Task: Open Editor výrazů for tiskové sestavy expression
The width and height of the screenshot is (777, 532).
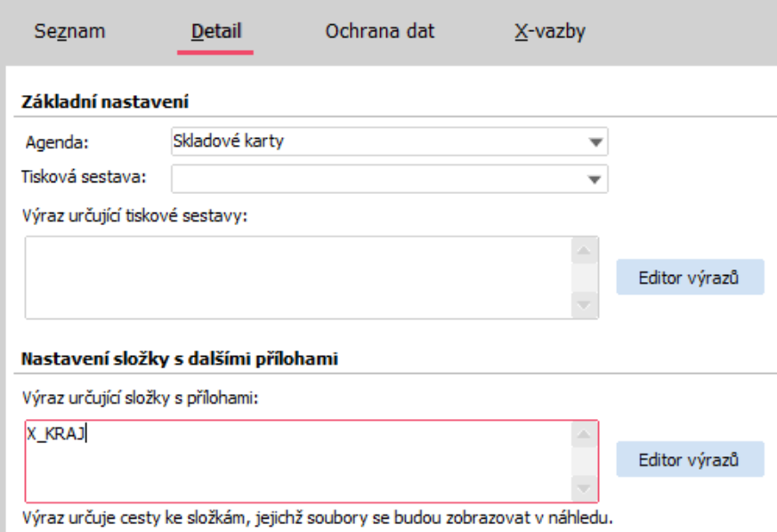Action: click(689, 278)
